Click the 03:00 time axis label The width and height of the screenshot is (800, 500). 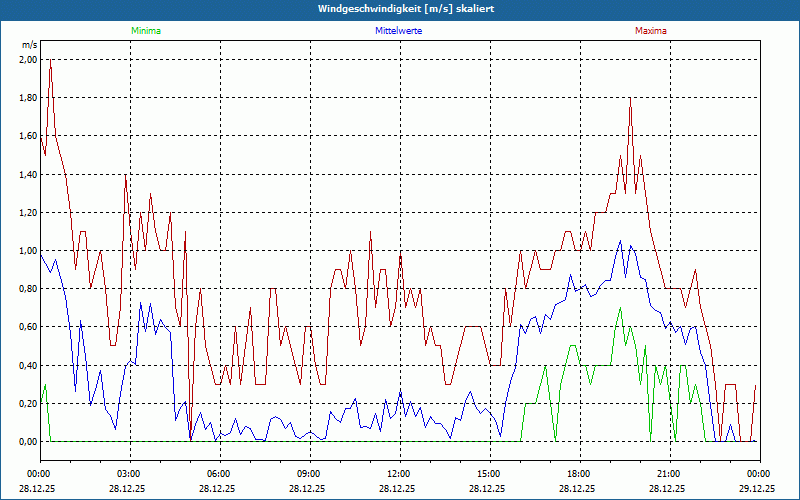point(129,474)
